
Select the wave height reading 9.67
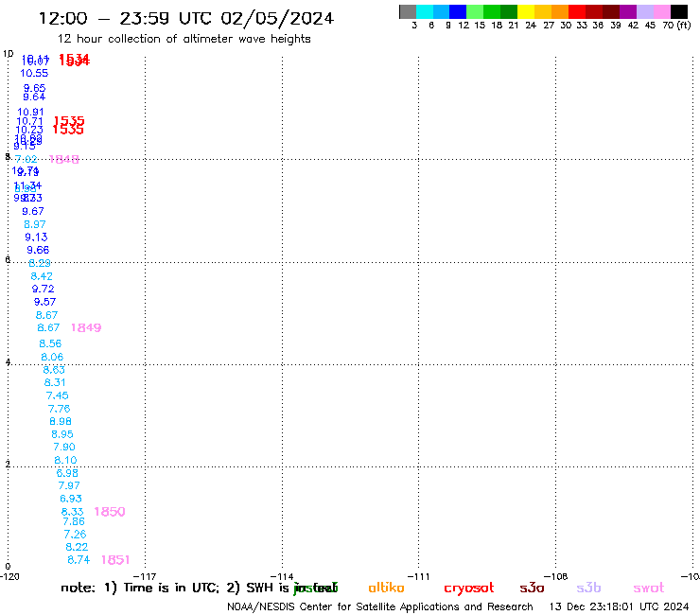click(x=33, y=211)
